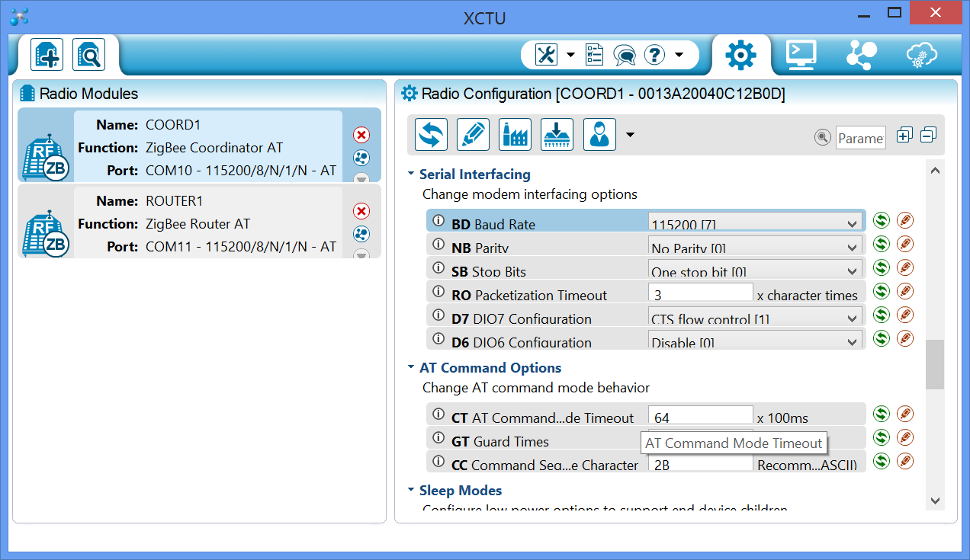Collapse the AT Command Options section

point(412,368)
